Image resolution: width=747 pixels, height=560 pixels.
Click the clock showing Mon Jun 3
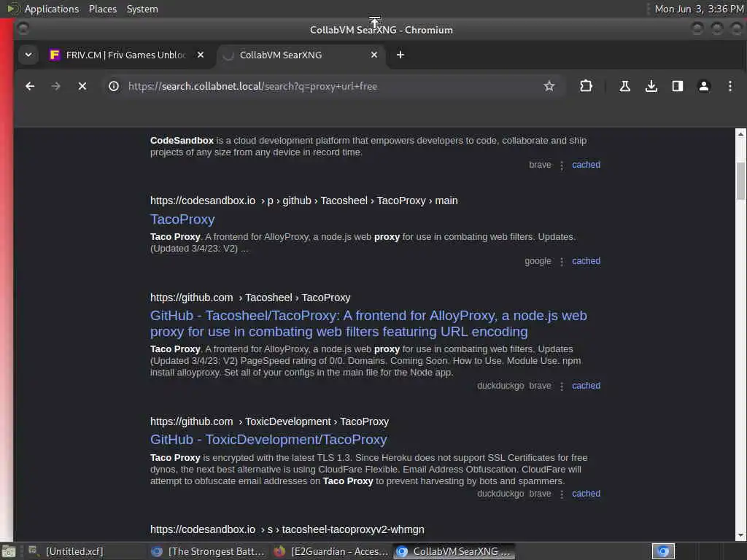click(x=698, y=9)
